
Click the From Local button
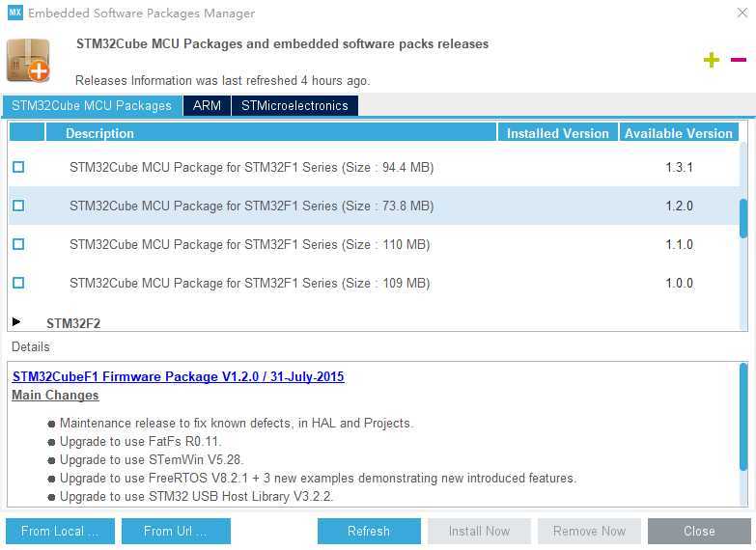coord(60,531)
